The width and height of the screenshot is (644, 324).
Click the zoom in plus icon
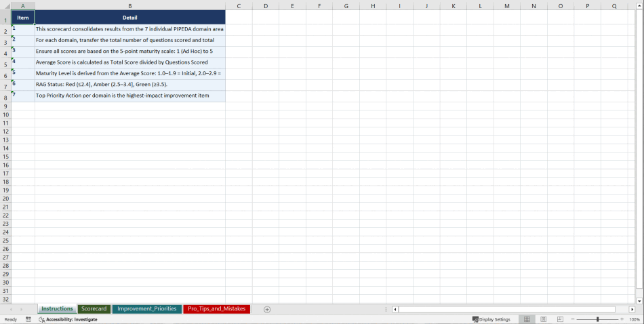[x=622, y=319]
